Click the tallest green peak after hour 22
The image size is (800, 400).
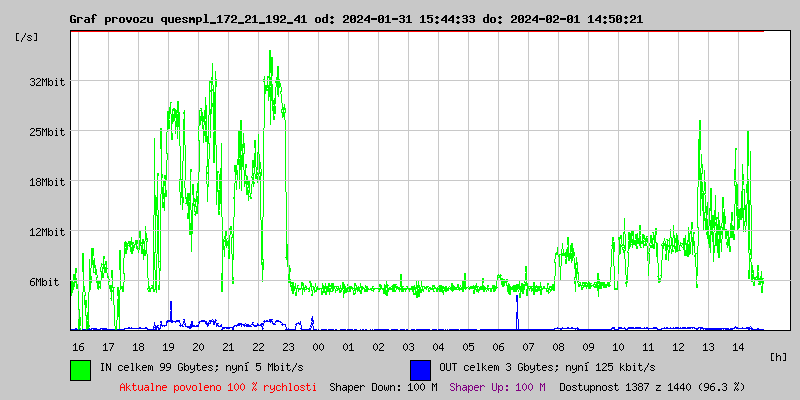pos(270,52)
